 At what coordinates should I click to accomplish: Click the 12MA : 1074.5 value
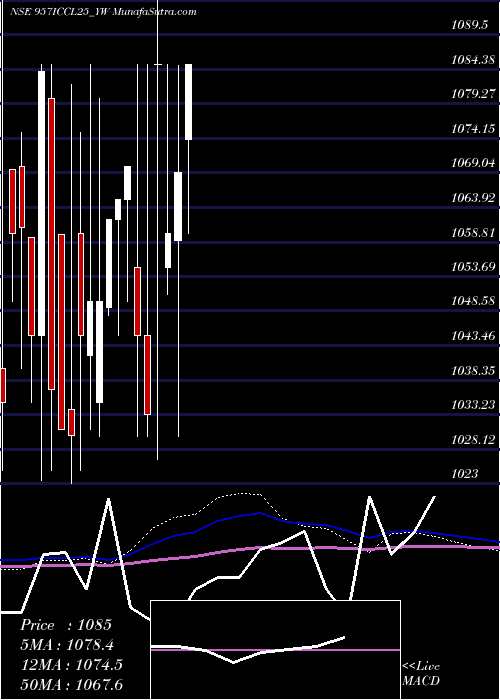tap(71, 665)
